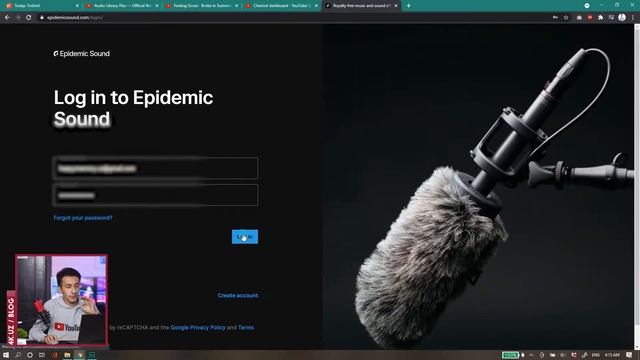Open the notification center icon

629,355
